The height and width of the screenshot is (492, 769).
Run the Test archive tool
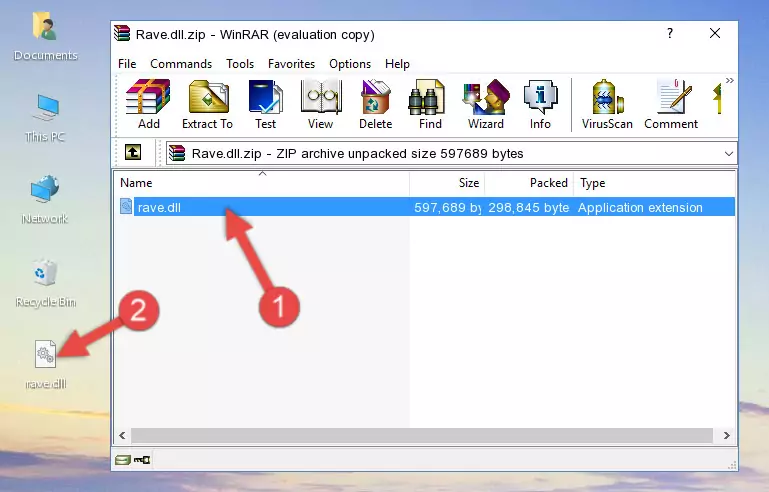pos(265,104)
